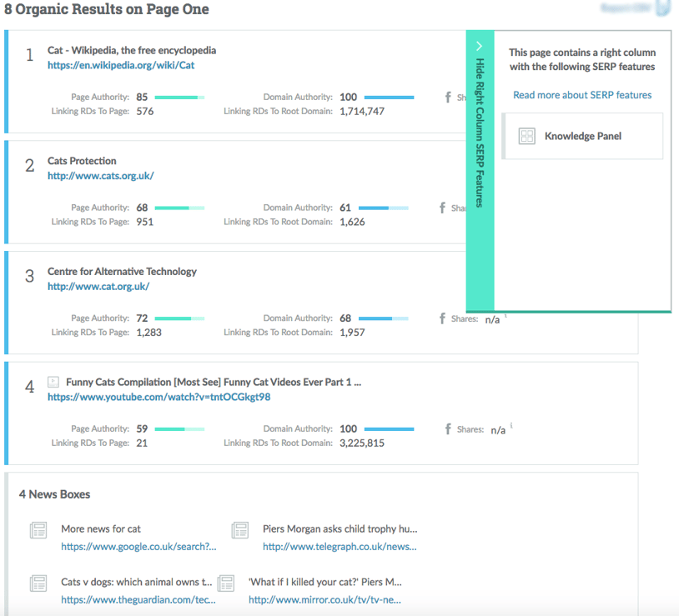Click the Page Authority bar for Cats Protection

pos(178,208)
